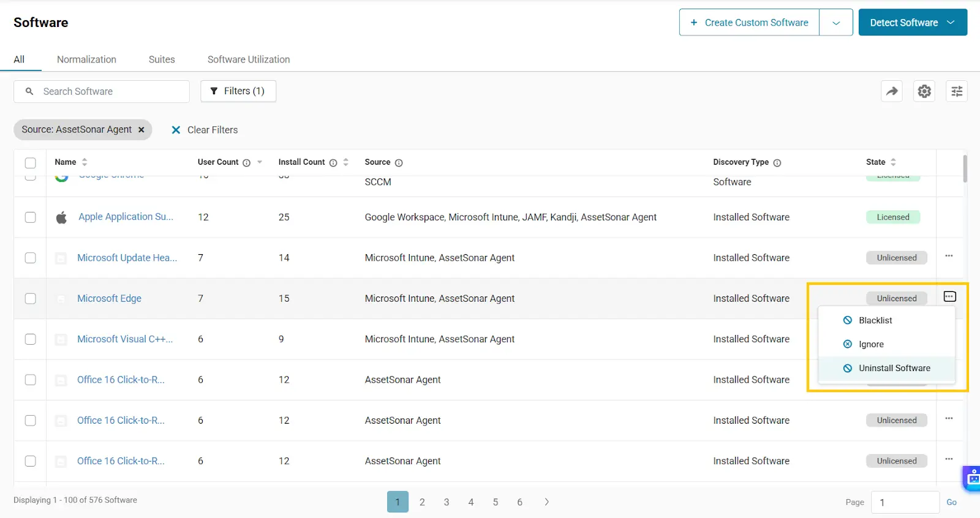
Task: Click the Source column info icon
Action: pos(399,163)
